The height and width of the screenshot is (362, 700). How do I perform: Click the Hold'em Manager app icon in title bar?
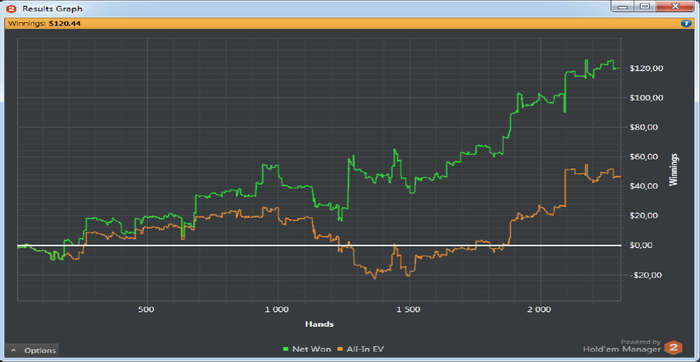[12, 8]
